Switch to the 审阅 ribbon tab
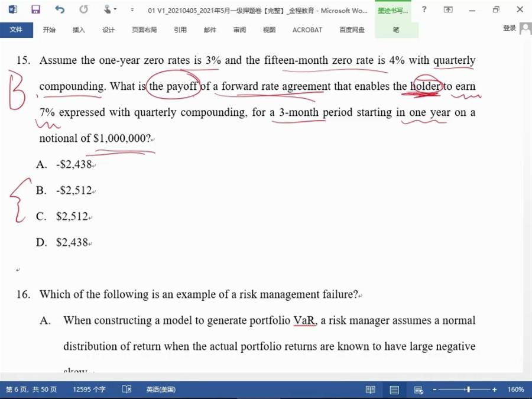 (x=239, y=30)
